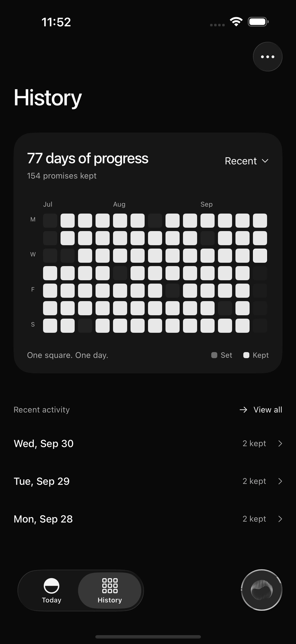Expand the Wed, Sep 30 entry chevron

click(x=280, y=443)
